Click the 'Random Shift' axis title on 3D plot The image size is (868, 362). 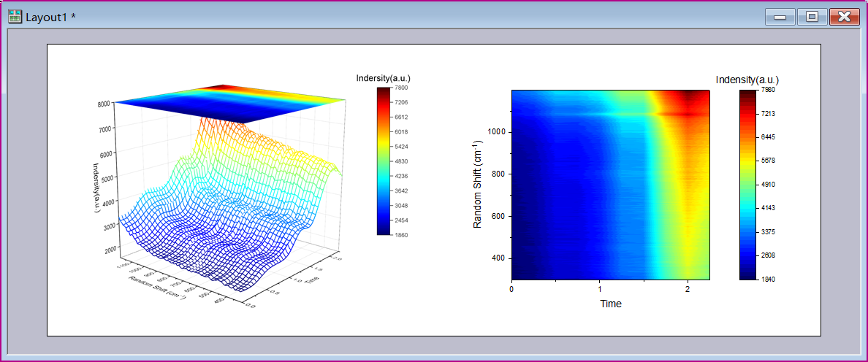tap(156, 288)
